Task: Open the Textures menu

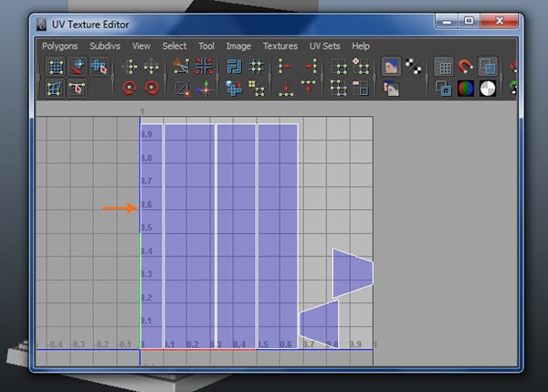Action: [280, 46]
